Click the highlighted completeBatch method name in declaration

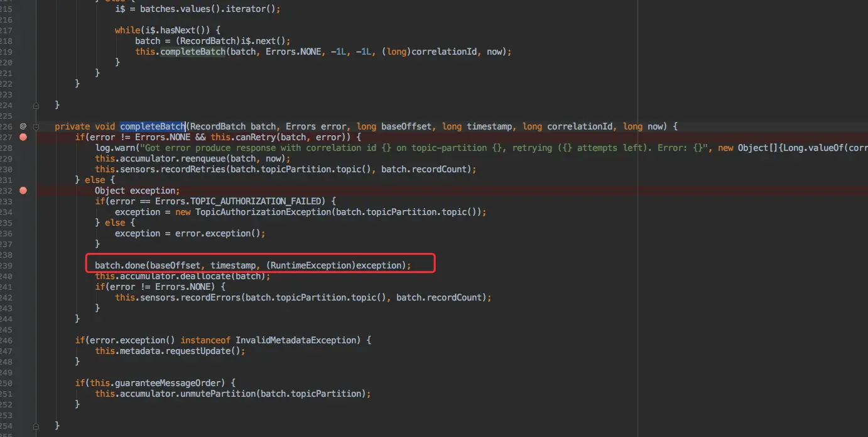point(153,126)
